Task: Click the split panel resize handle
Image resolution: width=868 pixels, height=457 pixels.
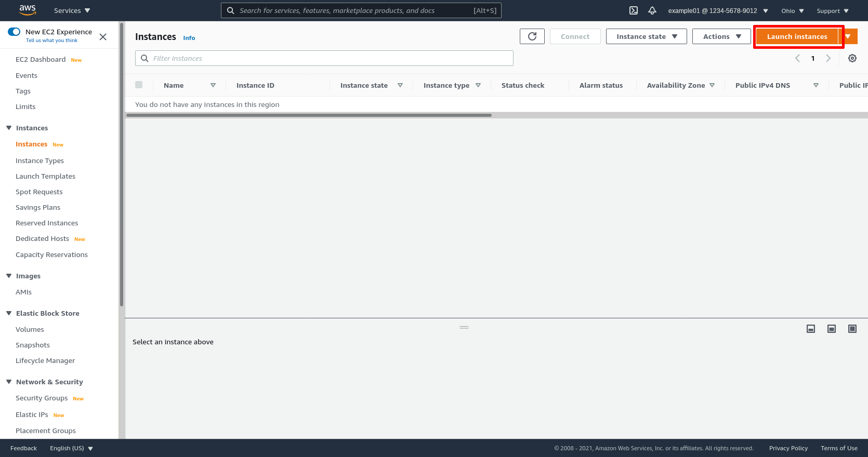Action: (x=464, y=327)
